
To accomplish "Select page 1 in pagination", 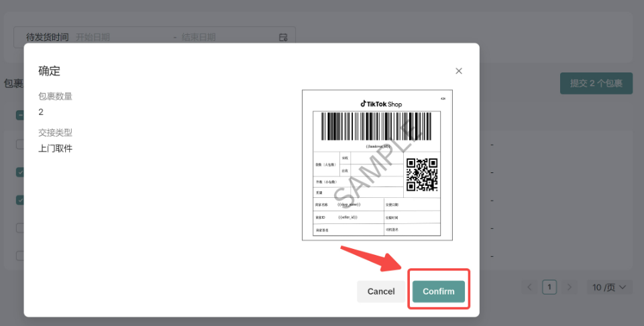I will click(x=549, y=287).
